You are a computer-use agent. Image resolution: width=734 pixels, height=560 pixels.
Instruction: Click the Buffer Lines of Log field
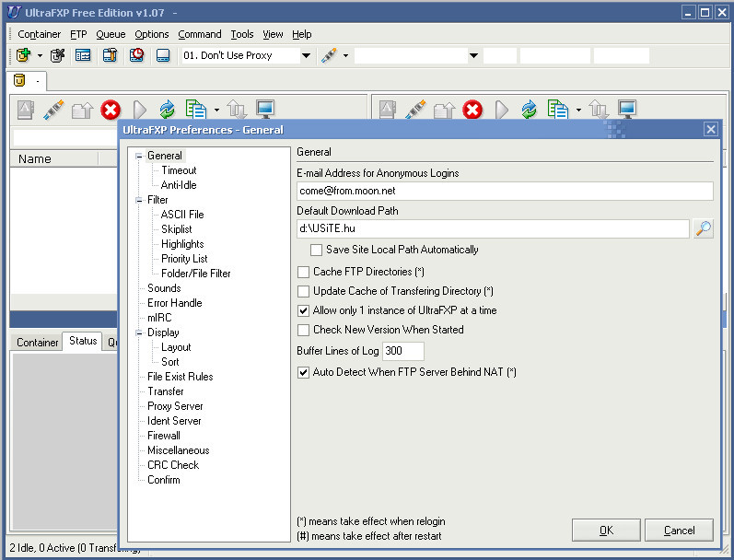[x=403, y=351]
